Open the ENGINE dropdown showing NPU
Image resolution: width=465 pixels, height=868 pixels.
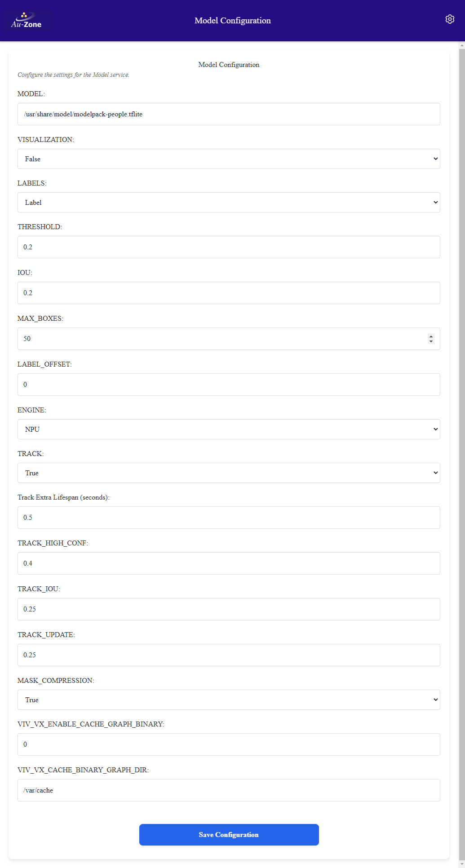tap(229, 429)
